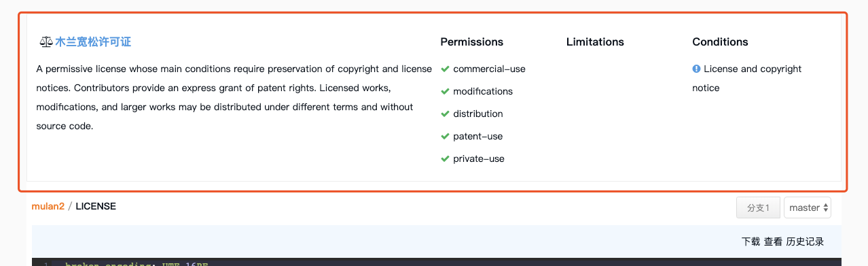Click the commercial-use permission text
Image resolution: width=868 pixels, height=266 pixels.
pyautogui.click(x=489, y=69)
